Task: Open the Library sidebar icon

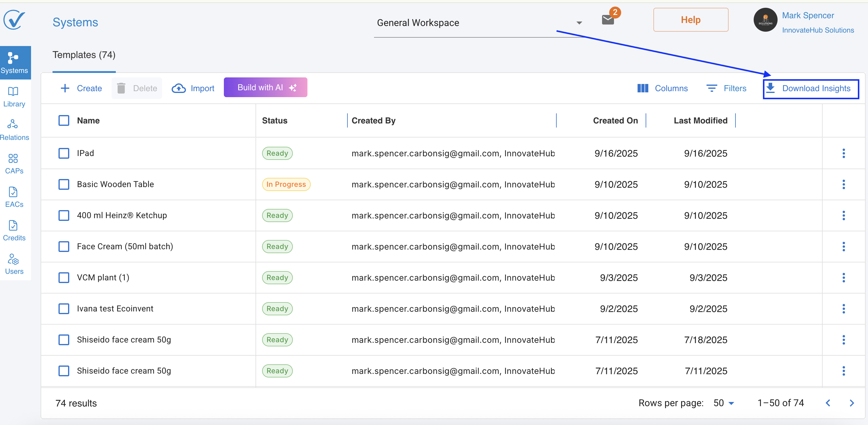Action: pyautogui.click(x=13, y=97)
